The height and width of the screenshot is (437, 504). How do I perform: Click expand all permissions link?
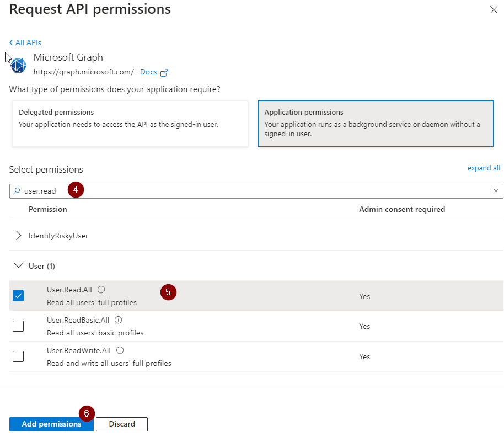point(484,168)
